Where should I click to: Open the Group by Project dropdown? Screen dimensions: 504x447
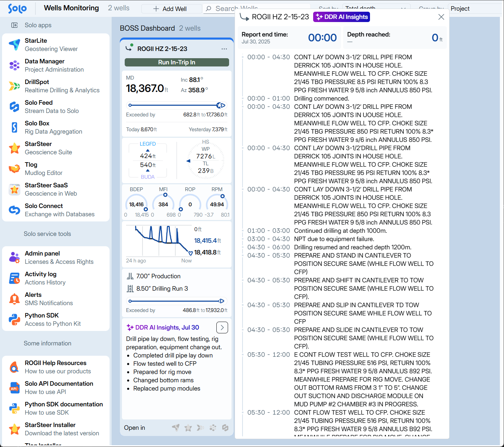474,9
